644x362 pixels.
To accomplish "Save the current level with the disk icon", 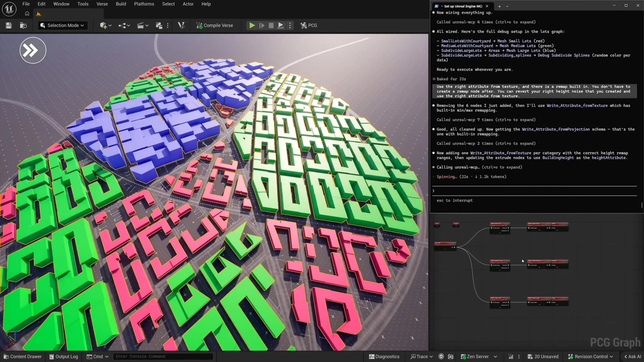I will click(9, 25).
